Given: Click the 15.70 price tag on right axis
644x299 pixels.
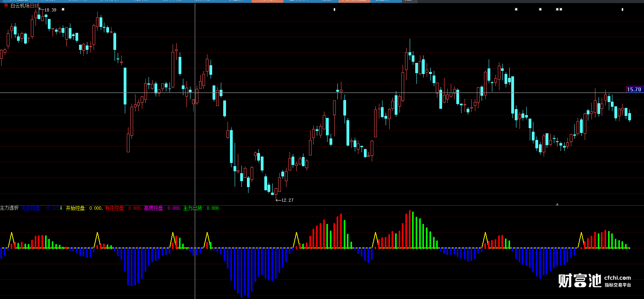Looking at the screenshot, I should click(634, 89).
